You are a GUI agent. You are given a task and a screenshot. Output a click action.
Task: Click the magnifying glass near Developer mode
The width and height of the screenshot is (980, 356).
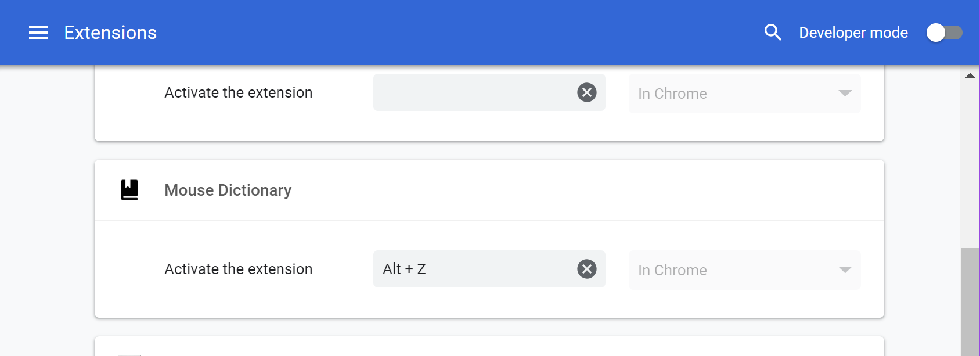772,33
